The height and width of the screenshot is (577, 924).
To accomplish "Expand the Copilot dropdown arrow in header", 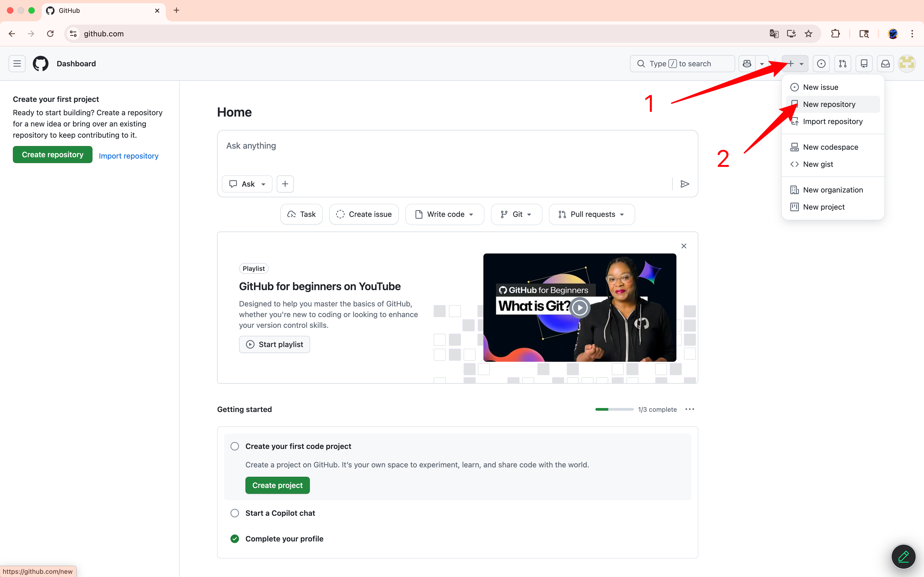I will 762,64.
